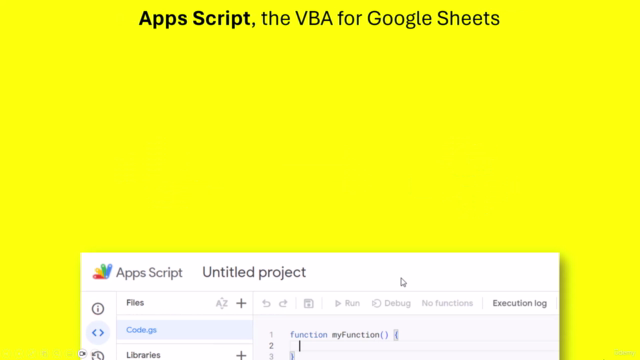Image resolution: width=640 pixels, height=360 pixels.
Task: Start Debug on the script
Action: coord(391,303)
